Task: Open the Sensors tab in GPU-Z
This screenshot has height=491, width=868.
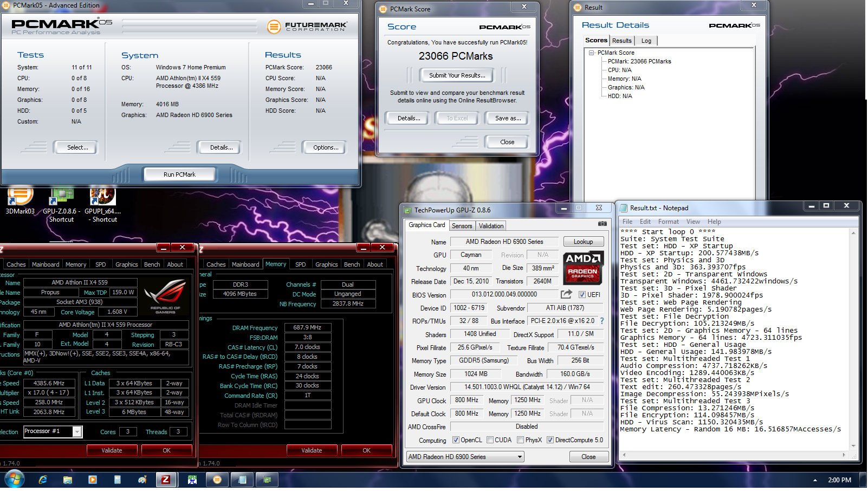Action: click(x=462, y=226)
